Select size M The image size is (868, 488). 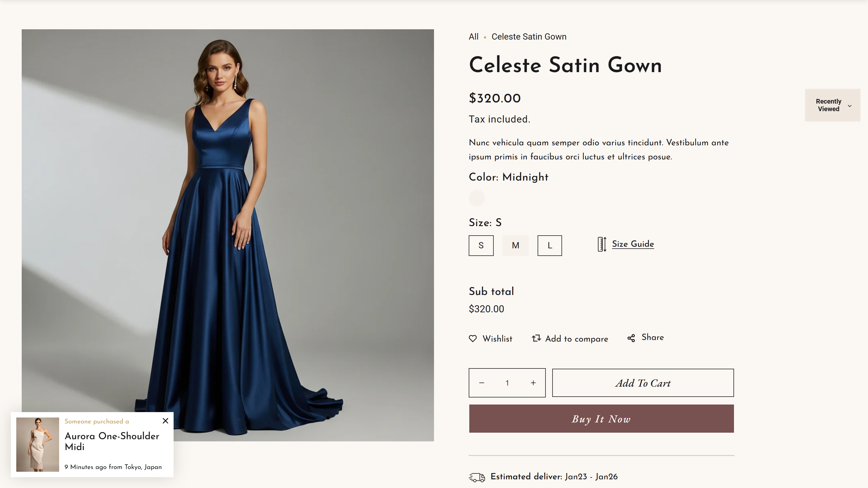(515, 245)
